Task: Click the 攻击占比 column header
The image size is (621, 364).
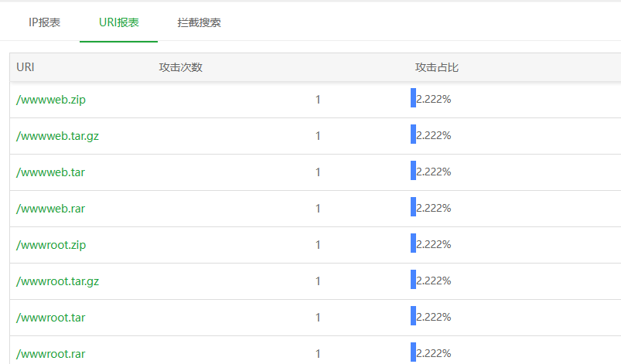Action: [x=437, y=67]
